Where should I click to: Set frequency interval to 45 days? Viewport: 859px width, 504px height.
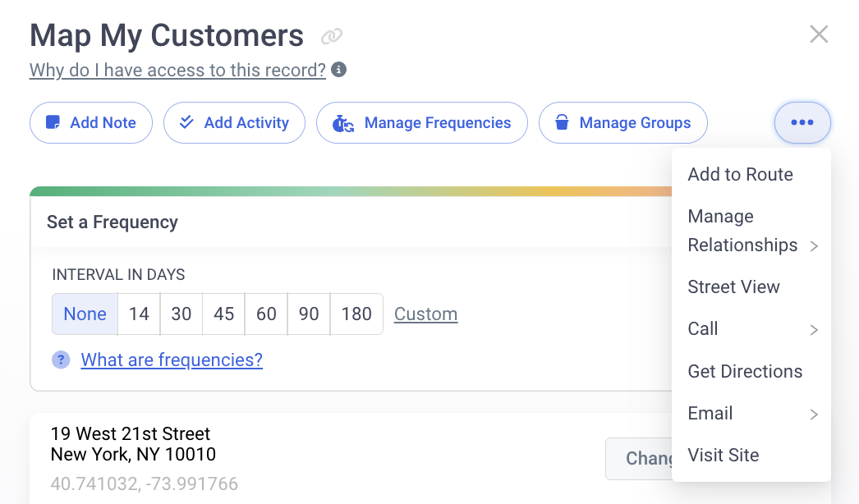tap(223, 314)
